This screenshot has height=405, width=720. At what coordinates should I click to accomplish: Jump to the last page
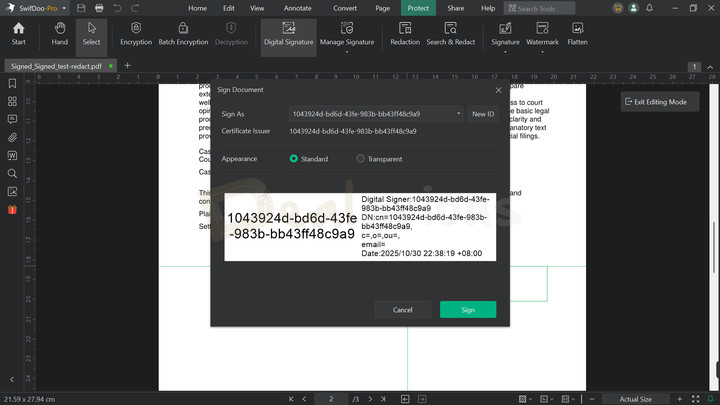point(383,399)
